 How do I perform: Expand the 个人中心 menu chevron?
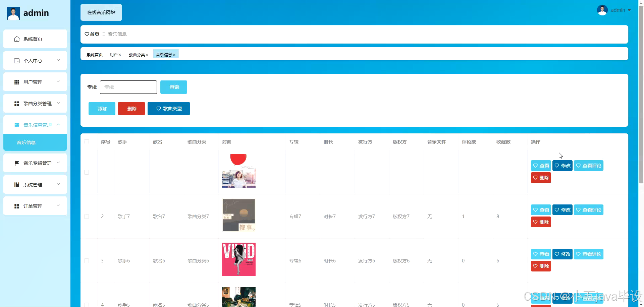click(x=58, y=60)
